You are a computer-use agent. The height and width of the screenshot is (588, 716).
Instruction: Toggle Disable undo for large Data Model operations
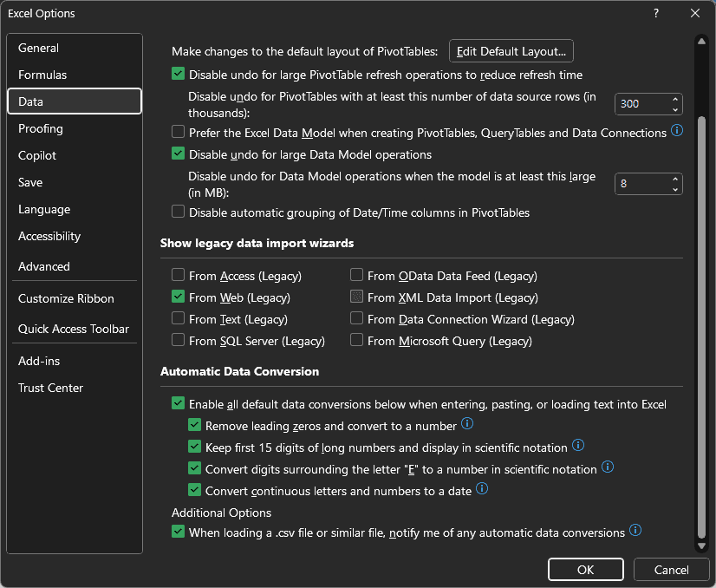(178, 154)
